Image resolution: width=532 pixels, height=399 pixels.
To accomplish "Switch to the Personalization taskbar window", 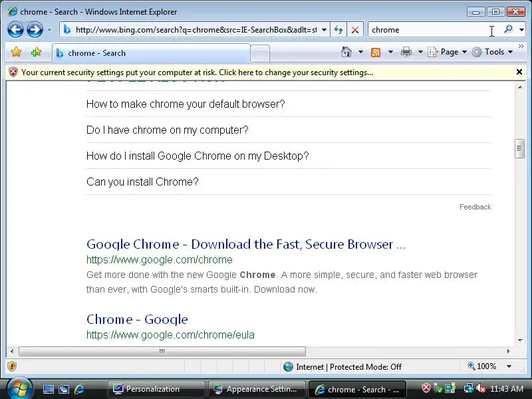I will point(156,389).
